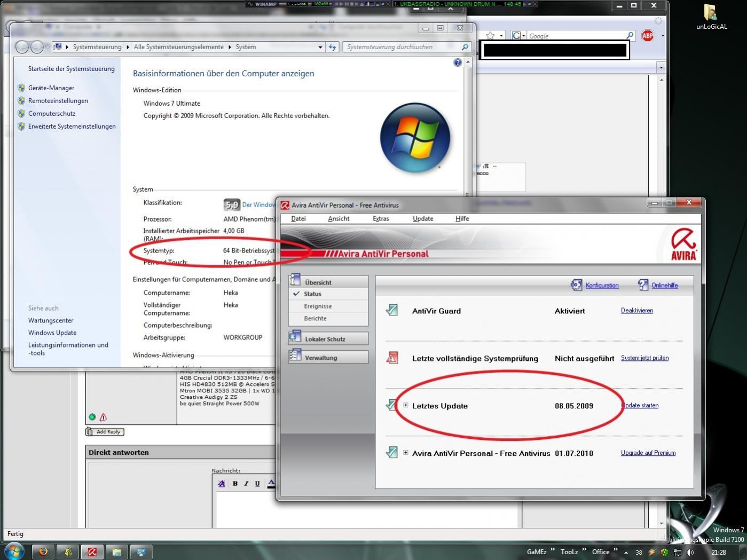Image resolution: width=747 pixels, height=560 pixels.
Task: Click the help question mark in System window
Action: [x=458, y=62]
